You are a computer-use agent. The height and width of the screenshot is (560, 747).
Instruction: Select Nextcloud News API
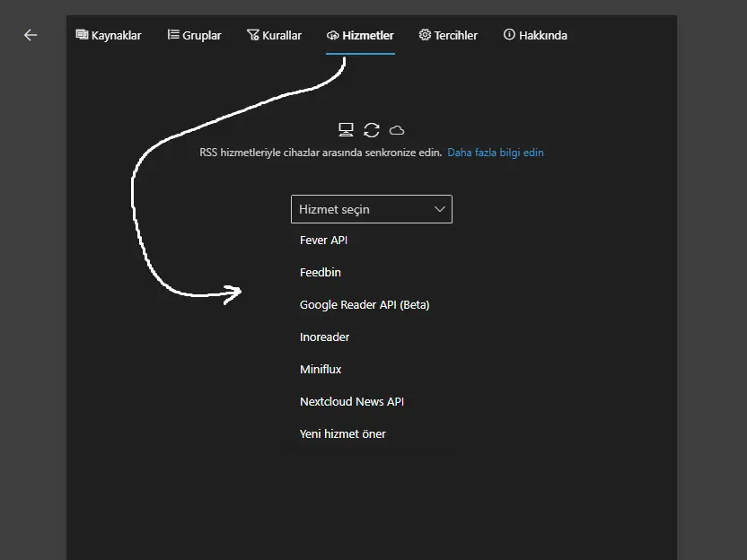372,402
